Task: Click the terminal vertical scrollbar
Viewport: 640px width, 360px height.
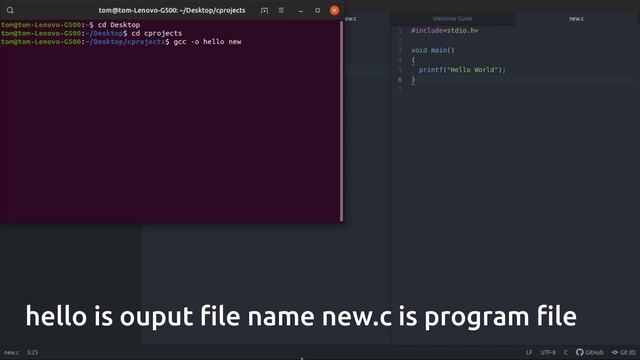Action: 341,120
